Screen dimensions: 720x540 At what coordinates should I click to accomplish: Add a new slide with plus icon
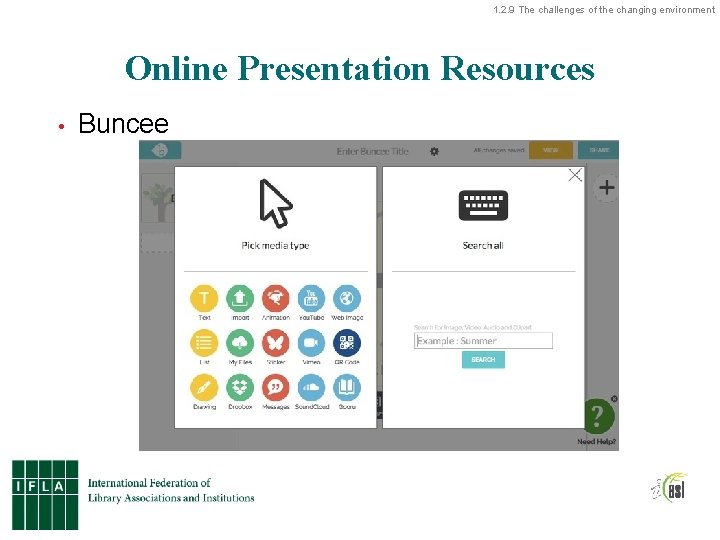[x=607, y=187]
